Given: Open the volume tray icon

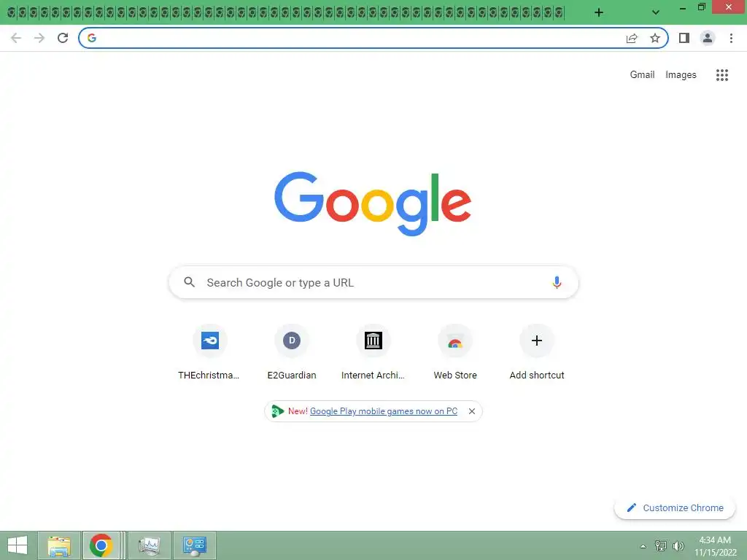Looking at the screenshot, I should pos(678,545).
